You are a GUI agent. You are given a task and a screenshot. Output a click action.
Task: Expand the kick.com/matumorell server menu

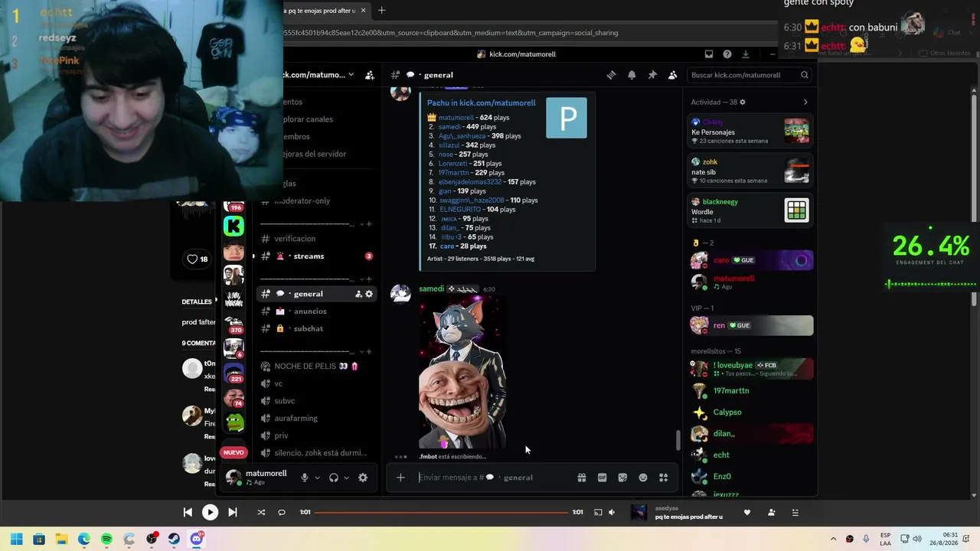[x=351, y=75]
